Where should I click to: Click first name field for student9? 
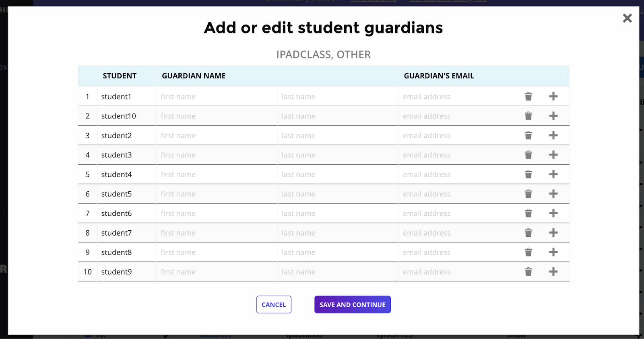pos(217,272)
